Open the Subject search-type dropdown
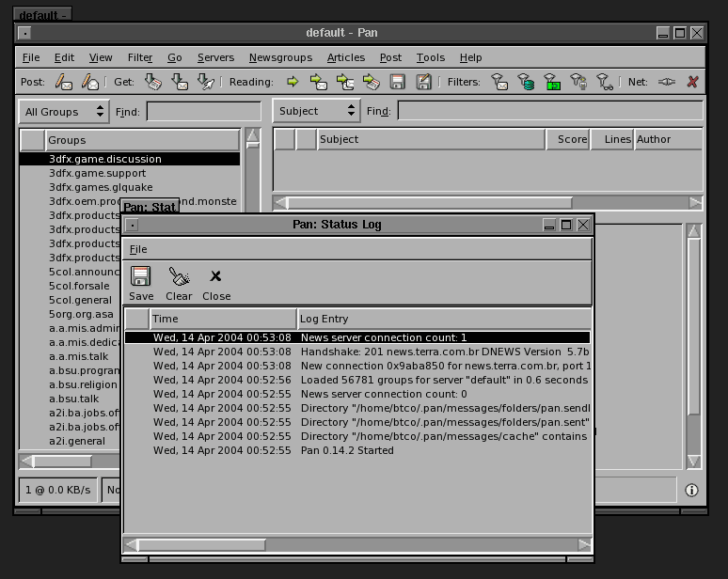The width and height of the screenshot is (728, 579). pyautogui.click(x=317, y=111)
